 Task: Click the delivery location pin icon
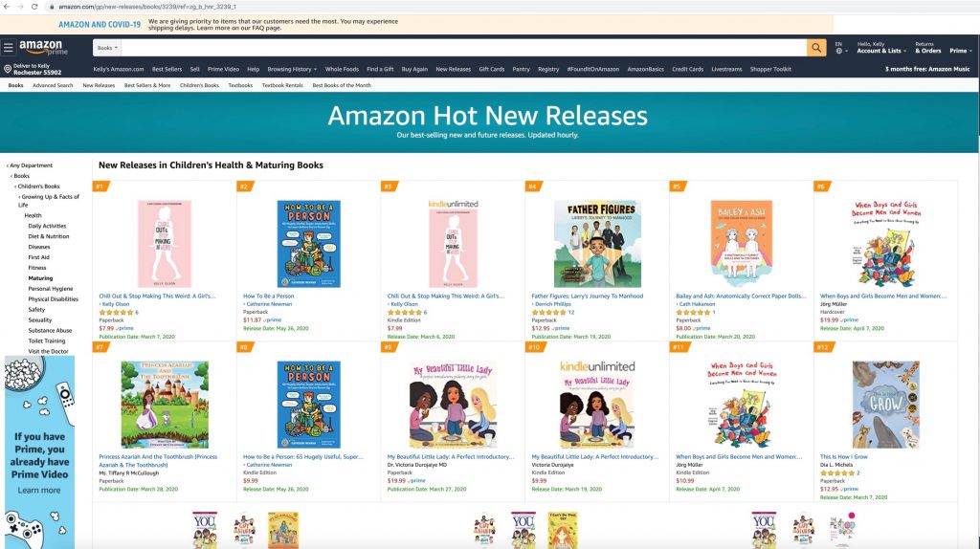8,69
